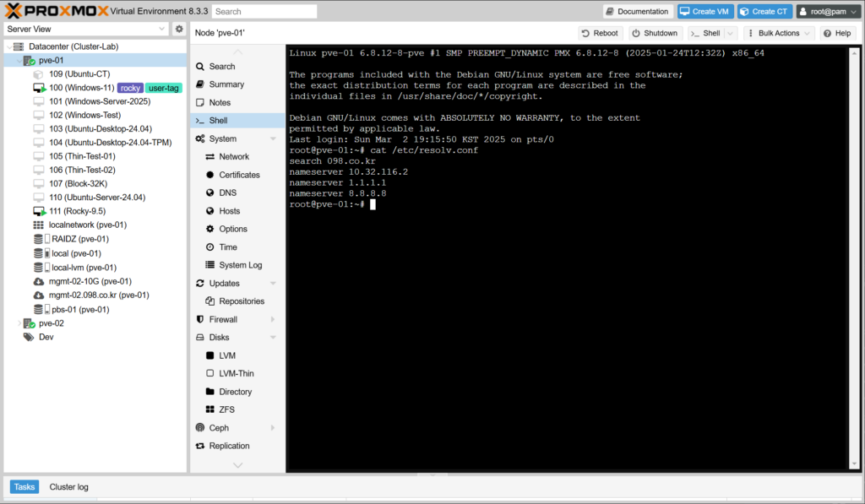This screenshot has height=504, width=865.
Task: Select the 109 (Ubuntu-CT) container
Action: point(79,74)
